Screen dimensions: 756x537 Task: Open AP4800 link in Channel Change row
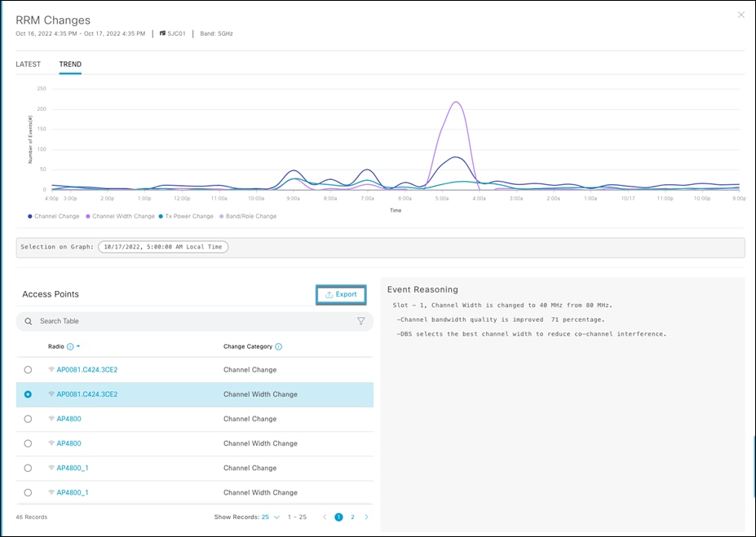coord(69,419)
